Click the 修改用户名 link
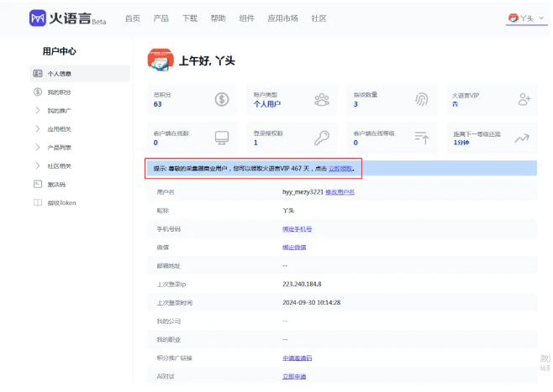Screen dimensions: 553x392 (x=339, y=192)
